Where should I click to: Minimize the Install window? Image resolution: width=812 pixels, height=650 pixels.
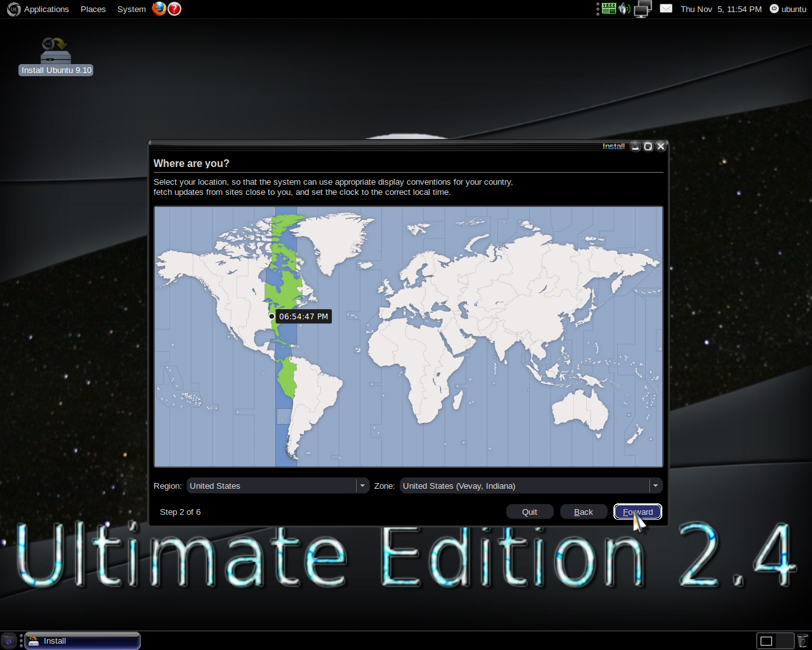(x=635, y=146)
